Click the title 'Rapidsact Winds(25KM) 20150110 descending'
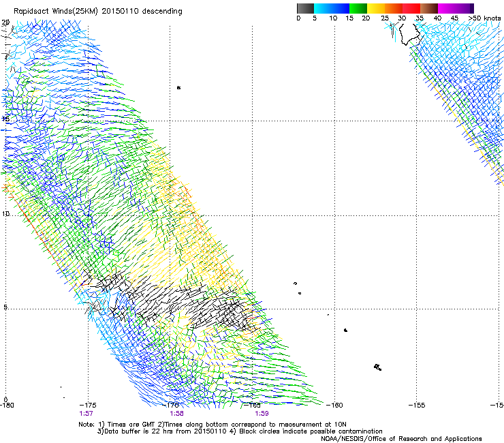504x443 pixels. (x=97, y=11)
